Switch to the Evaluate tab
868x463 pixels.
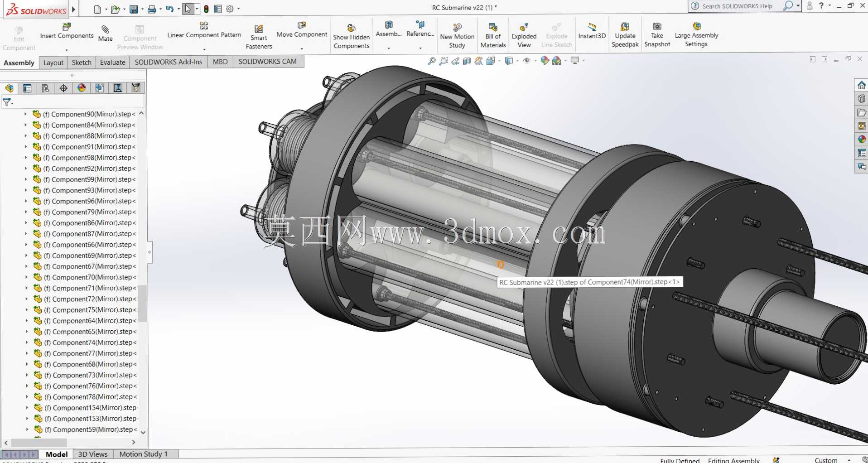[x=112, y=63]
